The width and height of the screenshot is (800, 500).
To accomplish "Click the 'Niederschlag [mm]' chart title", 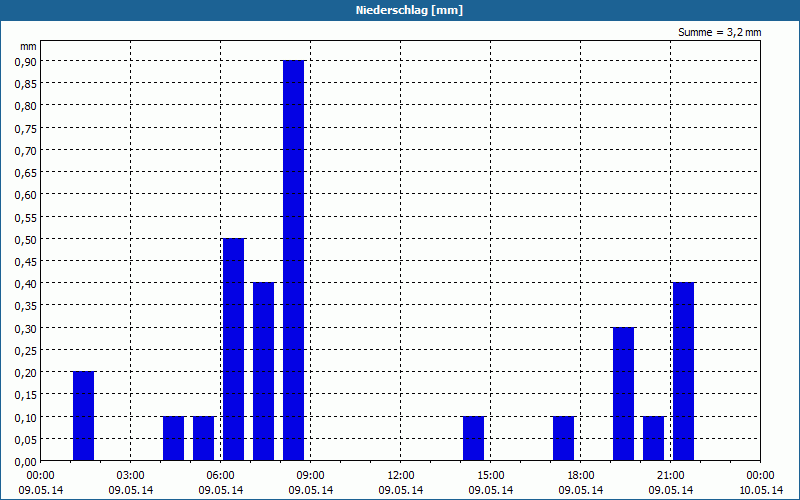I will click(409, 10).
